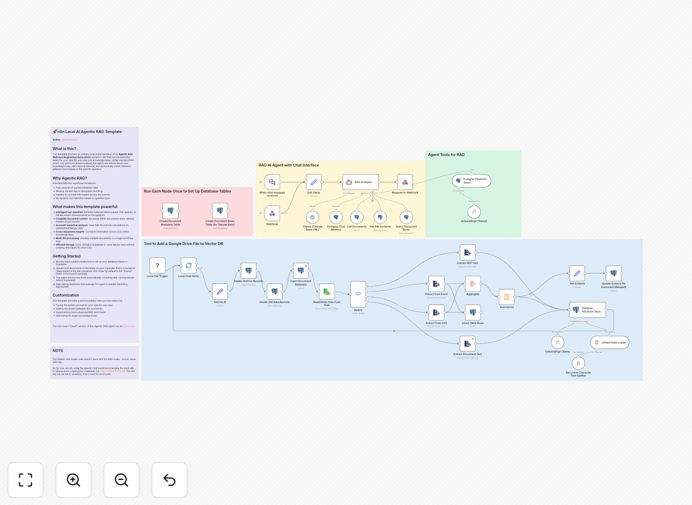
Task: Select the Delete Old Data Records node
Action: point(275,291)
